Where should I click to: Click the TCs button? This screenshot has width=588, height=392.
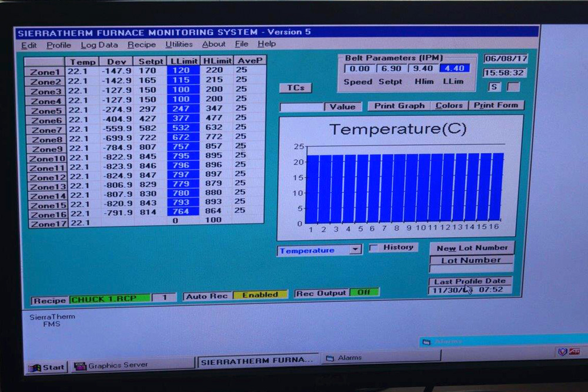click(x=296, y=88)
